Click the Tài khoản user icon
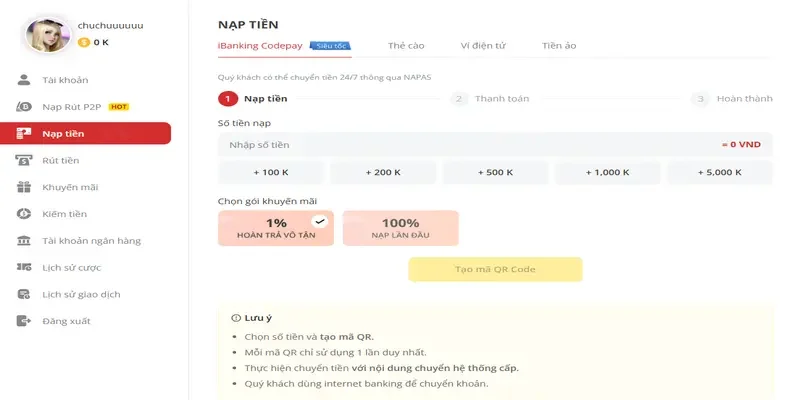This screenshot has width=800, height=400. 24,80
